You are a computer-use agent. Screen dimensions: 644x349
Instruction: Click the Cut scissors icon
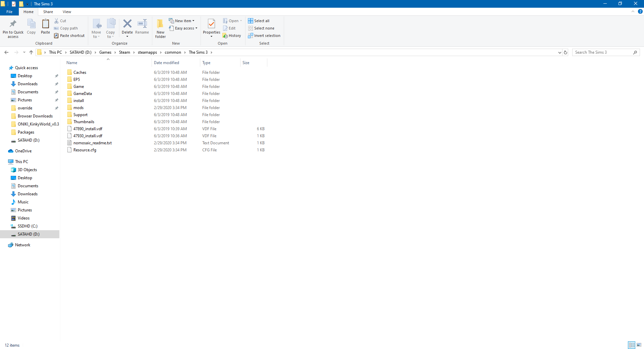pyautogui.click(x=56, y=21)
